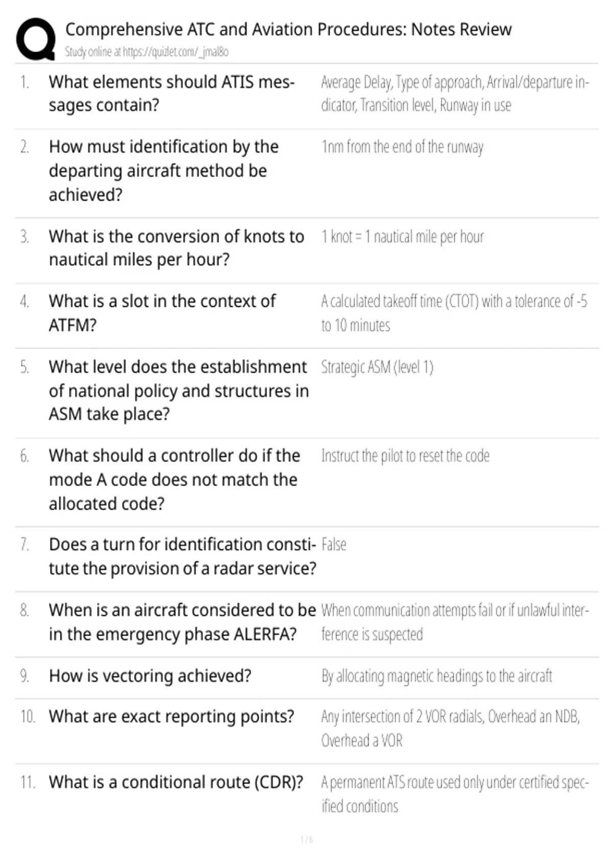Click the CTOT tolerance answer text
The width and height of the screenshot is (613, 868).
454,313
